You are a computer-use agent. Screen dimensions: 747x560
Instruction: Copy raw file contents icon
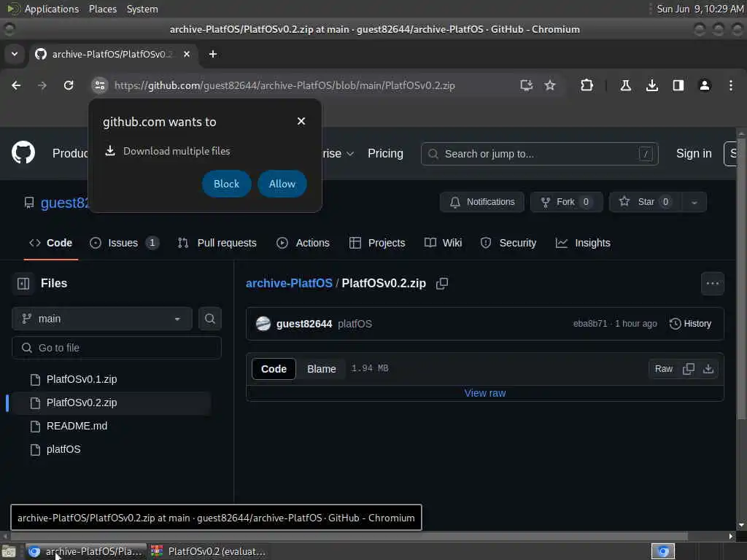tap(688, 369)
